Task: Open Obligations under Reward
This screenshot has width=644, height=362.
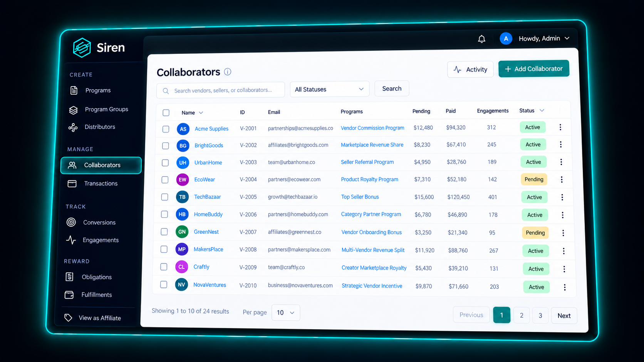Action: pos(97,277)
